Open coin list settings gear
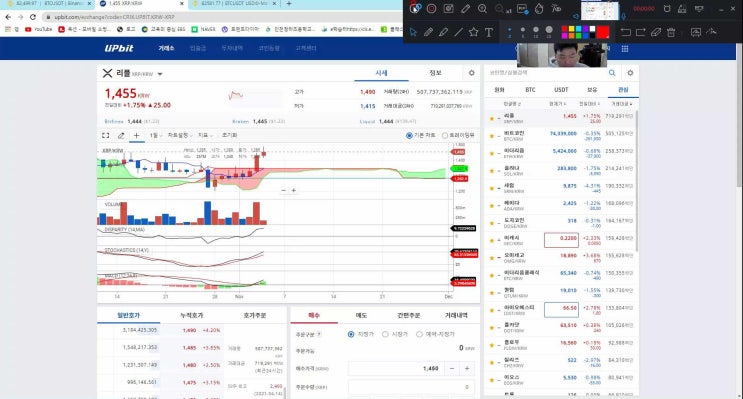Viewport: 743px width, 399px height. [630, 73]
